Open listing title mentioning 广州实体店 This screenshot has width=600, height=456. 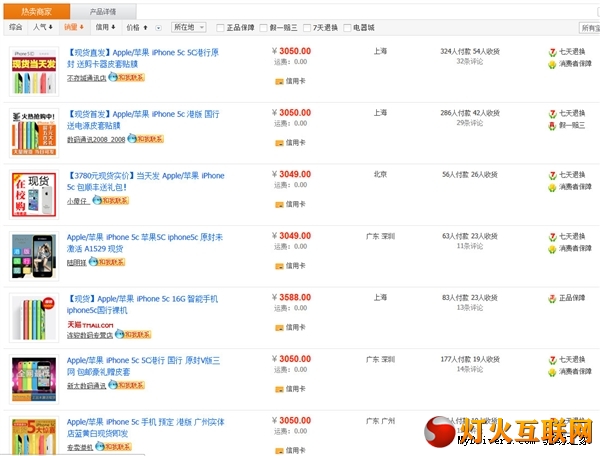coord(145,428)
